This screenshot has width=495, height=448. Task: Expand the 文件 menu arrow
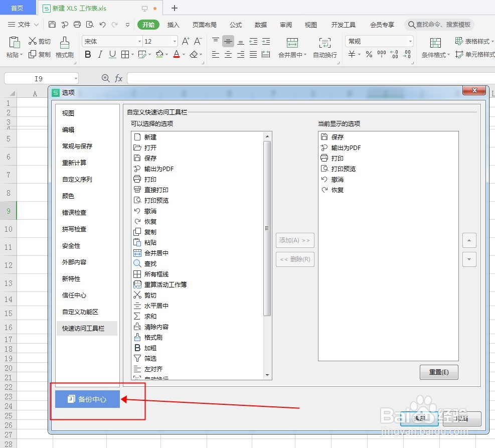(x=36, y=25)
